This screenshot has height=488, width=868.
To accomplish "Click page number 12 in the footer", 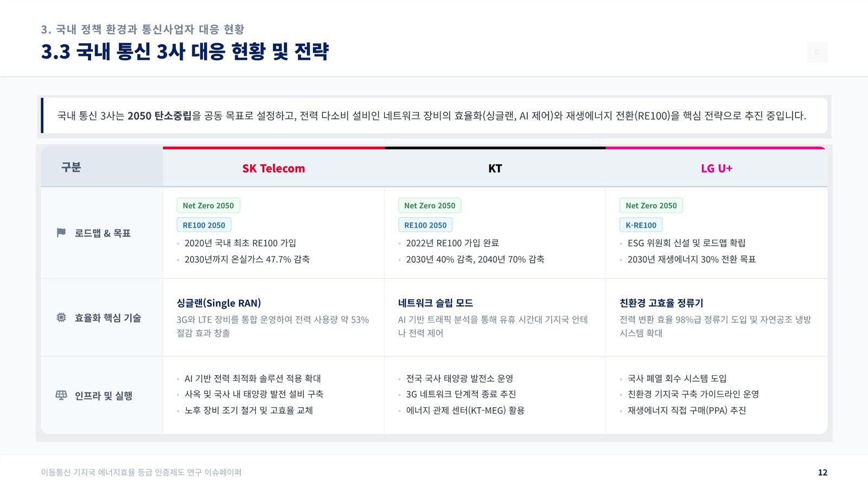I will point(822,472).
